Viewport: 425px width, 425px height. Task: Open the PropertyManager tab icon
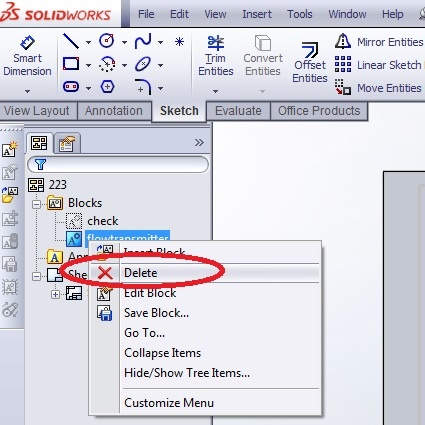coord(67,144)
